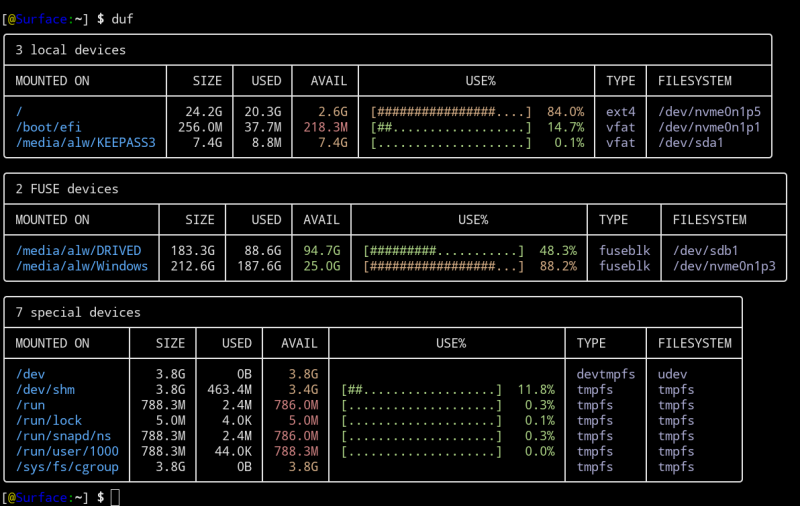Screen dimensions: 800x506
Task: Select the /sys/fs/cgroup mount entry
Action: click(x=67, y=467)
